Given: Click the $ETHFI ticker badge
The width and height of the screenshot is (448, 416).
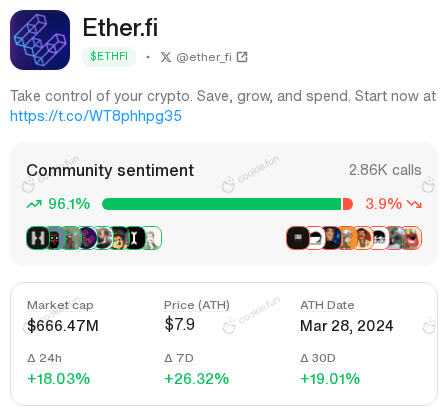Looking at the screenshot, I should (109, 57).
